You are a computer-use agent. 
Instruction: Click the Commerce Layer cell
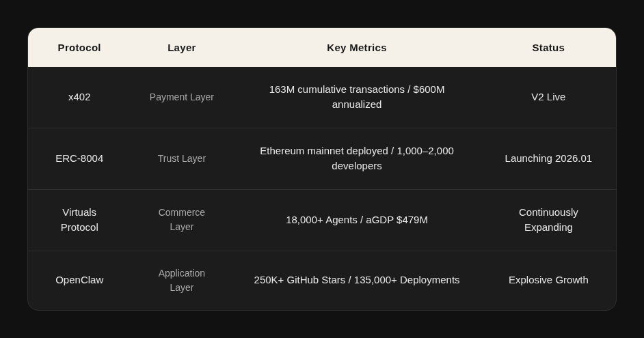click(182, 220)
